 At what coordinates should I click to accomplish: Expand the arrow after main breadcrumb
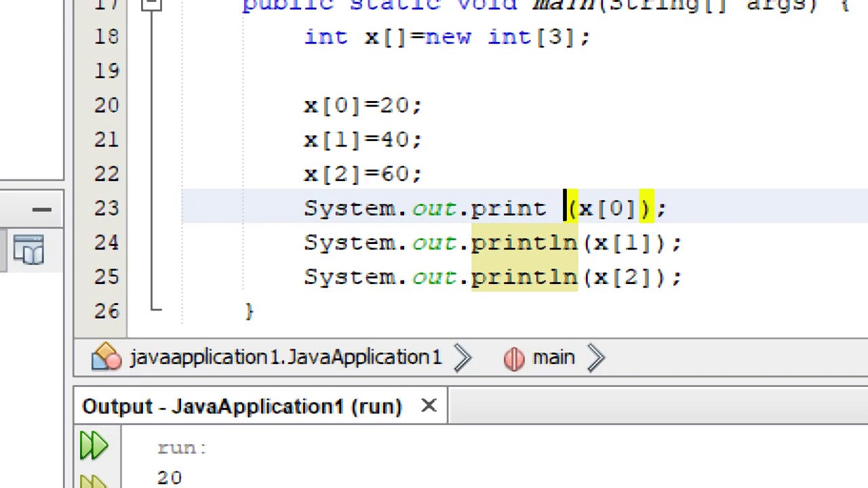click(x=596, y=358)
